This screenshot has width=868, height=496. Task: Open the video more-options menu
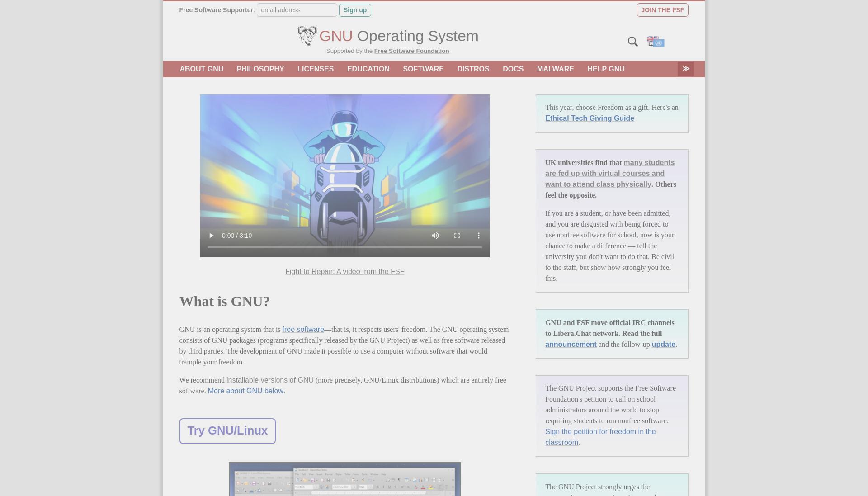479,236
